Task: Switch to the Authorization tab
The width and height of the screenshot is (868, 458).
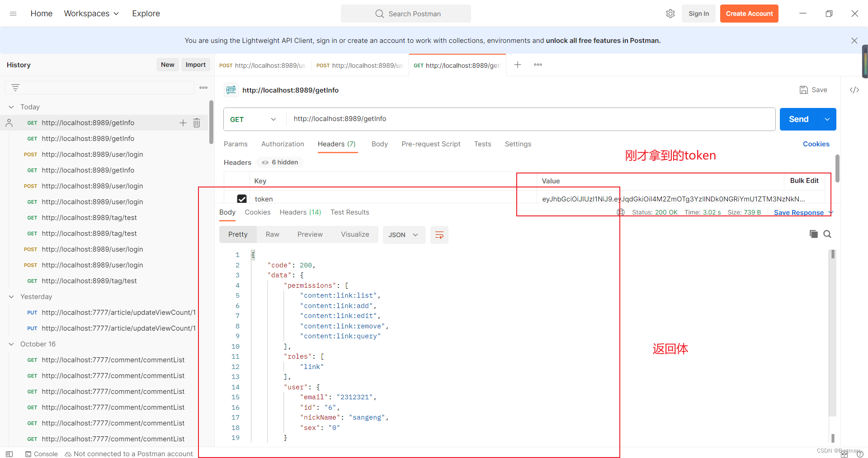Action: point(283,144)
